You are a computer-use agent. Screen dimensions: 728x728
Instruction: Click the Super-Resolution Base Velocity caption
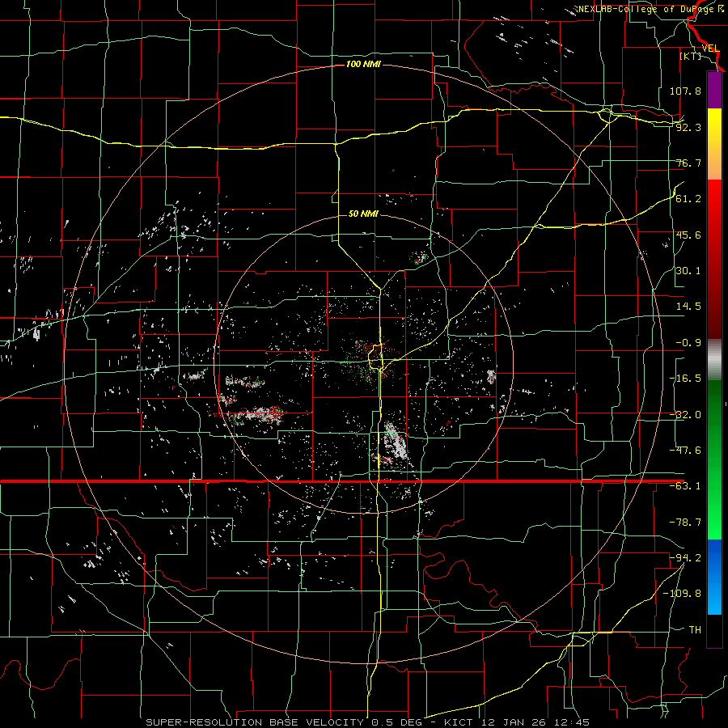click(368, 722)
